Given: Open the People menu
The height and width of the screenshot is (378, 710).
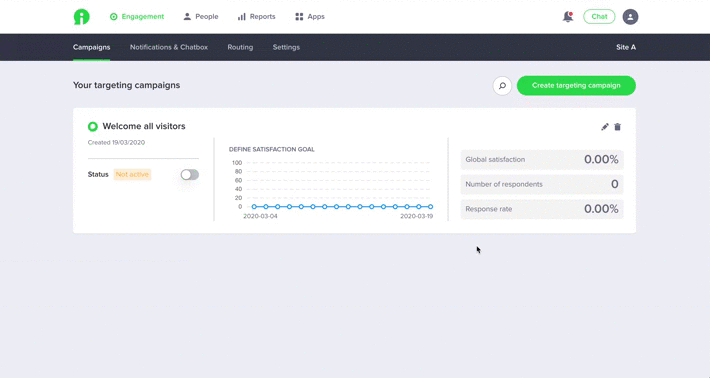Looking at the screenshot, I should [201, 17].
